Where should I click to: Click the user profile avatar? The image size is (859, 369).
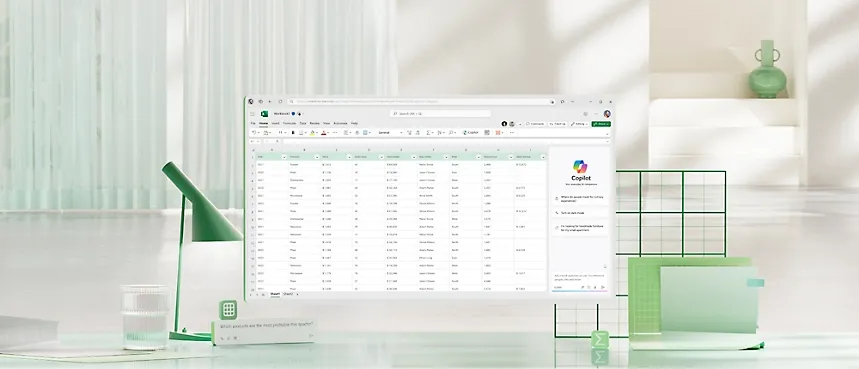pyautogui.click(x=607, y=114)
